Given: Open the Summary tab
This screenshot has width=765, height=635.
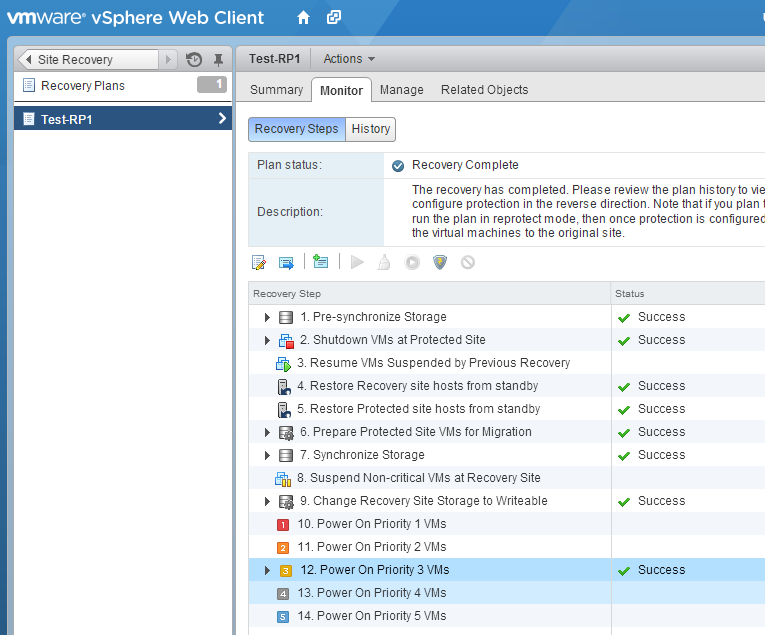Looking at the screenshot, I should (x=276, y=90).
